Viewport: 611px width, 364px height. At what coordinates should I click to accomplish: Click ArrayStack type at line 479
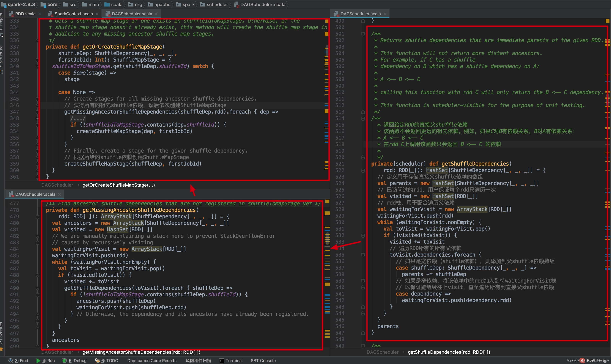[x=116, y=216]
